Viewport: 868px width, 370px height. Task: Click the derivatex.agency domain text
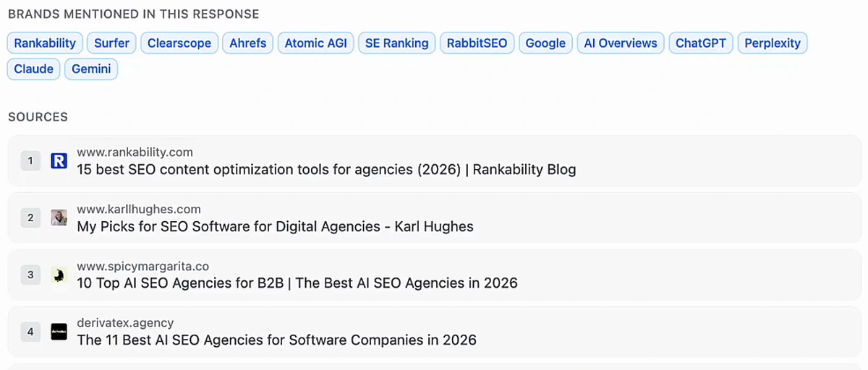coord(125,322)
